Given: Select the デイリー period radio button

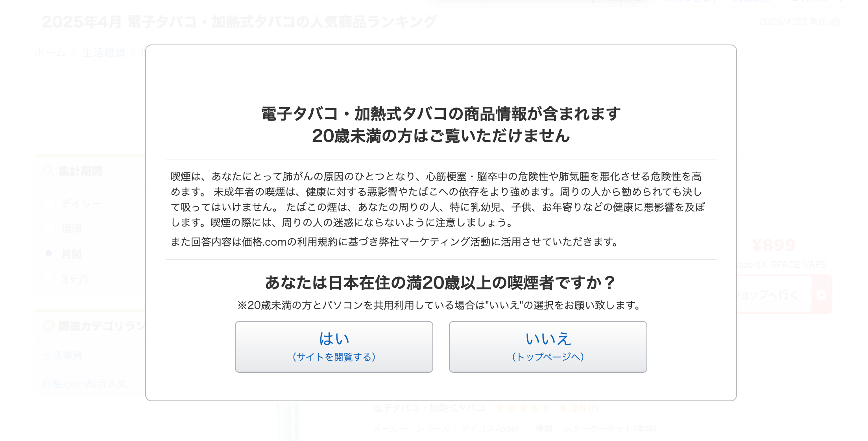Looking at the screenshot, I should (x=49, y=203).
